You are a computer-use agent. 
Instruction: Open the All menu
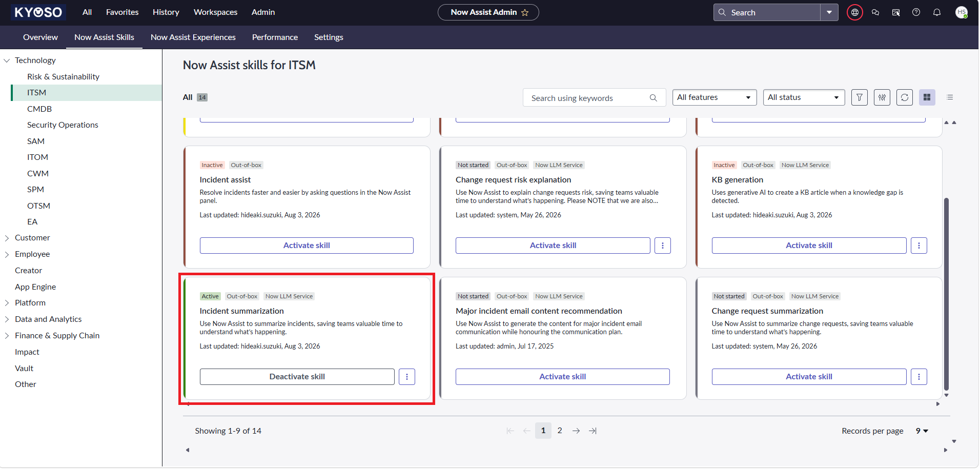tap(87, 12)
